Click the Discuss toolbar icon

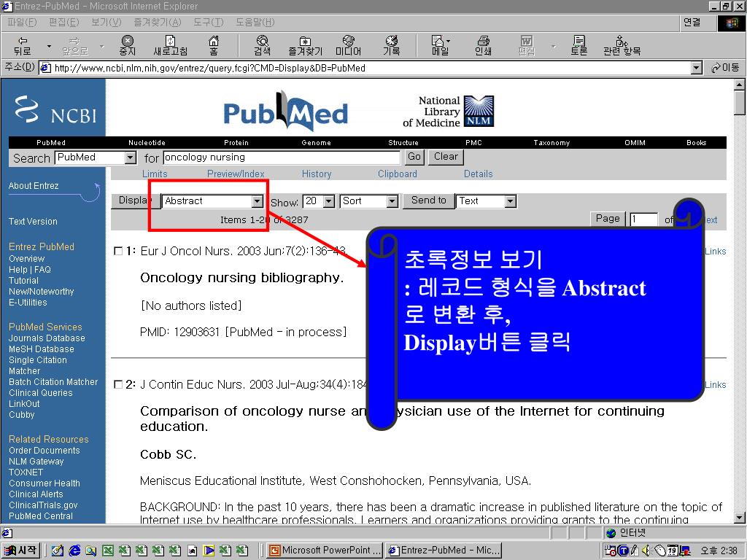click(x=578, y=46)
